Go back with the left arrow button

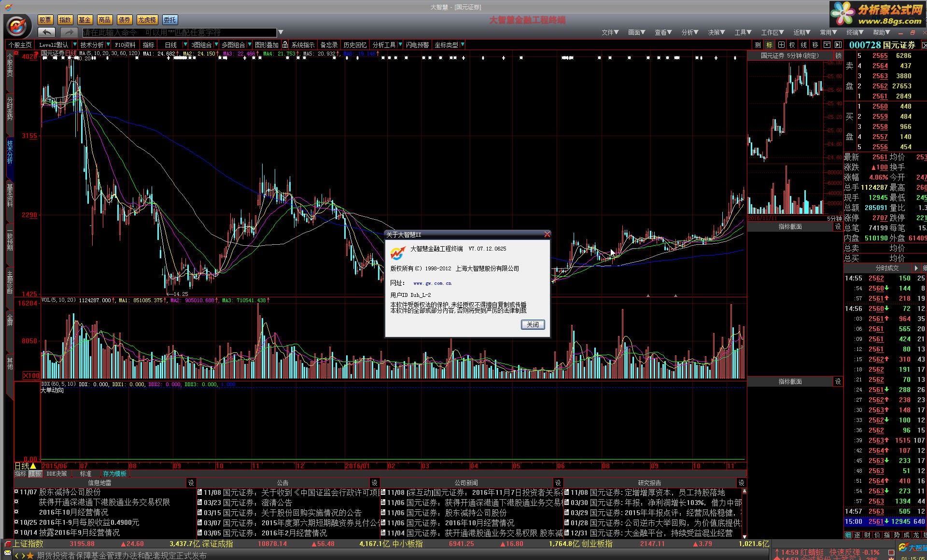(47, 32)
